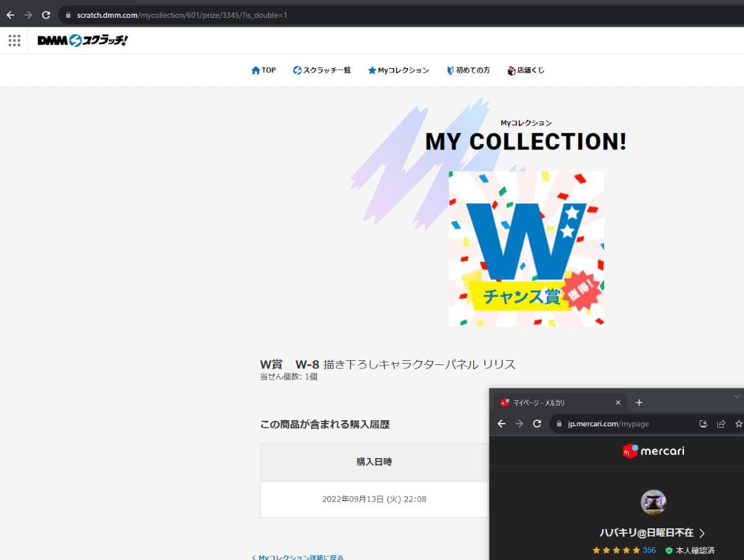
Task: Expand the ハバキリ profile with its arrow
Action: 701,532
